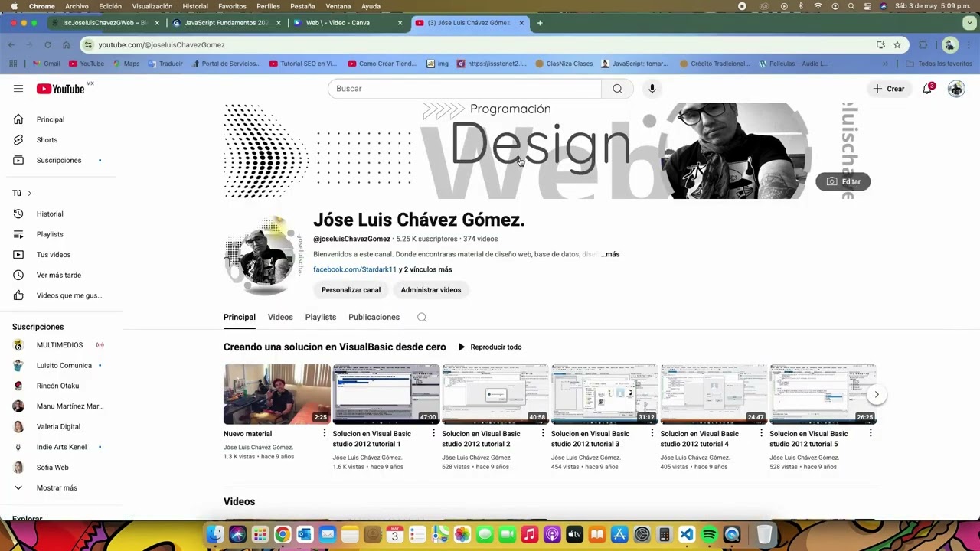The width and height of the screenshot is (980, 551).
Task: Play the Nuevo material video thumbnail
Action: click(277, 394)
